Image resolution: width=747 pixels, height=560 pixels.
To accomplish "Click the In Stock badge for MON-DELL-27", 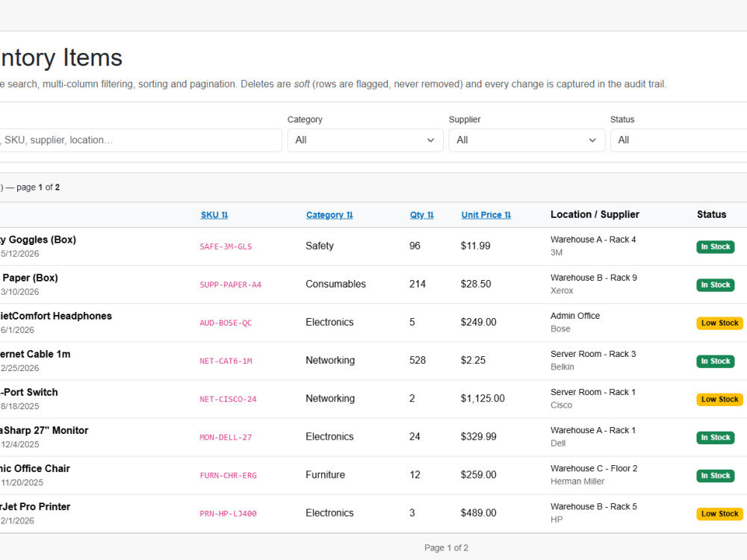I will [x=715, y=437].
